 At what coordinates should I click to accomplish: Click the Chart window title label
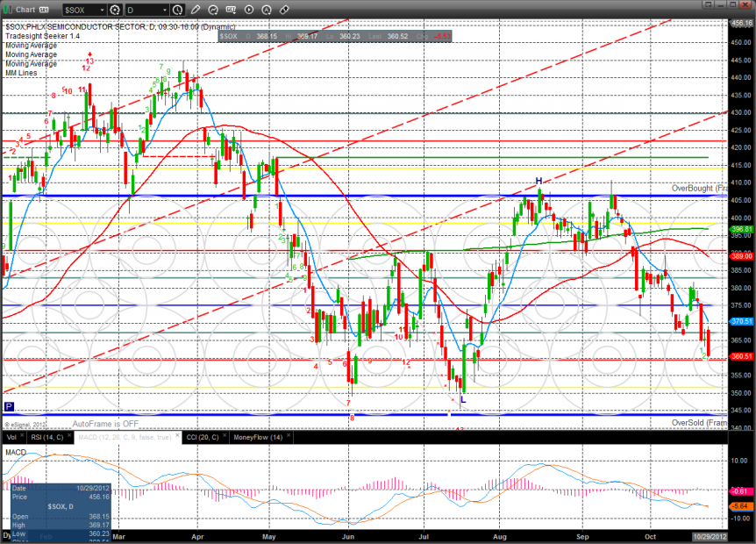point(25,10)
